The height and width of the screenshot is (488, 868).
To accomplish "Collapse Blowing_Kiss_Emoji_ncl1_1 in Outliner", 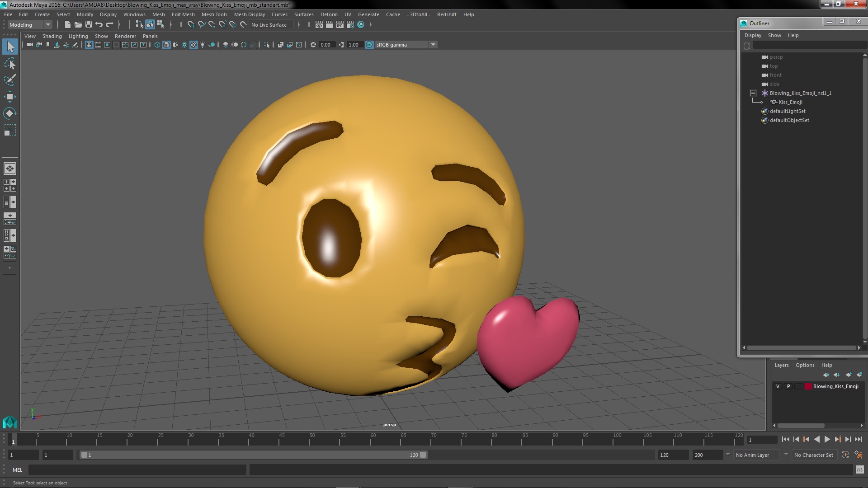I will tap(753, 93).
